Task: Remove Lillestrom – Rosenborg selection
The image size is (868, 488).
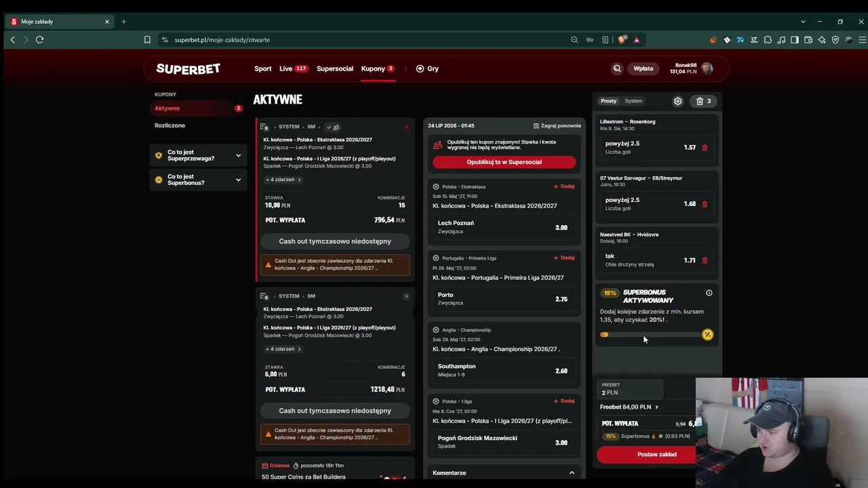Action: [x=705, y=148]
